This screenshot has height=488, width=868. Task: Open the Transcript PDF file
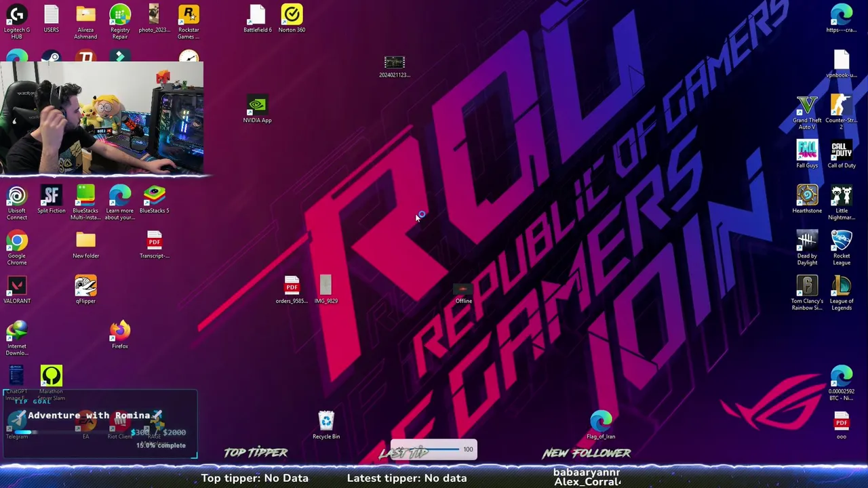click(x=154, y=245)
